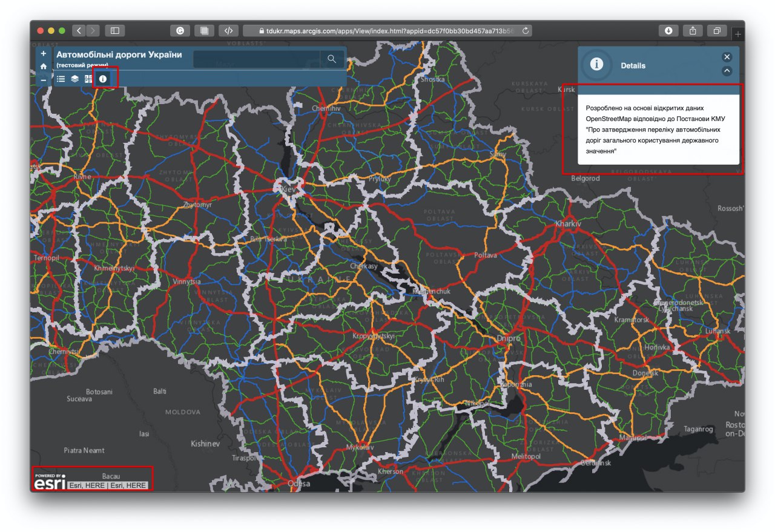Image resolution: width=775 pixels, height=532 pixels.
Task: Click the Odesa city label on map
Action: (299, 484)
